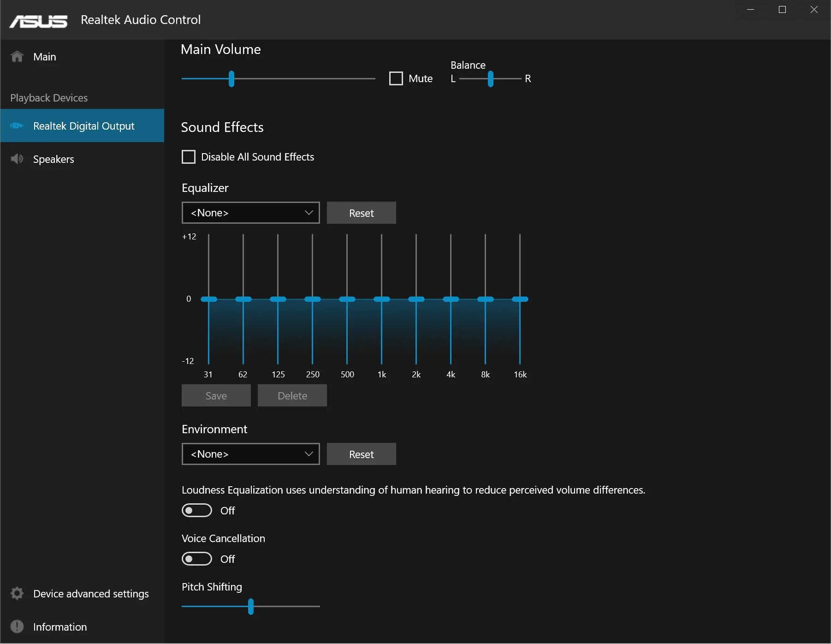Click the Equalizer Reset button
Screen dimensions: 831x644
[362, 213]
